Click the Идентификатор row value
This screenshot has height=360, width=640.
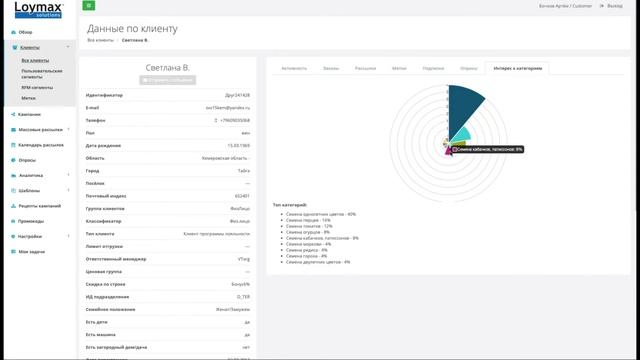coord(238,95)
